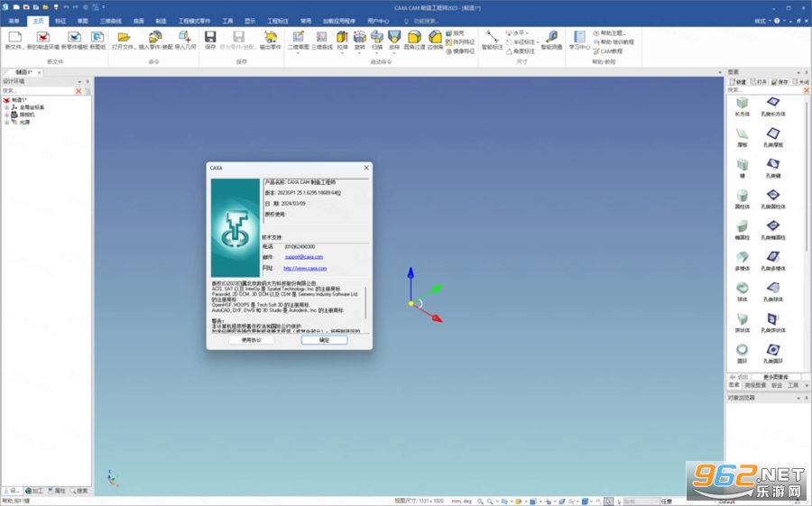Expand the 照相机 camera tree node

pos(6,115)
